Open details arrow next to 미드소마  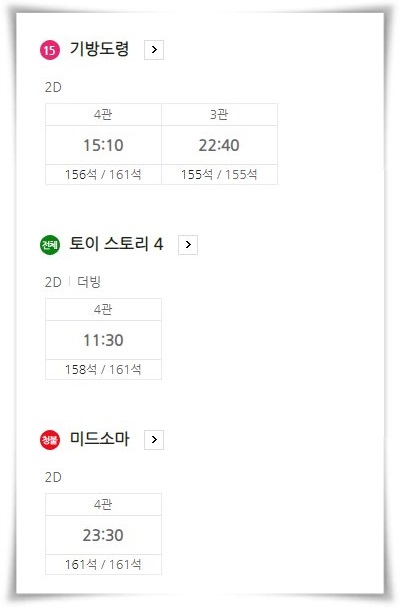(154, 440)
